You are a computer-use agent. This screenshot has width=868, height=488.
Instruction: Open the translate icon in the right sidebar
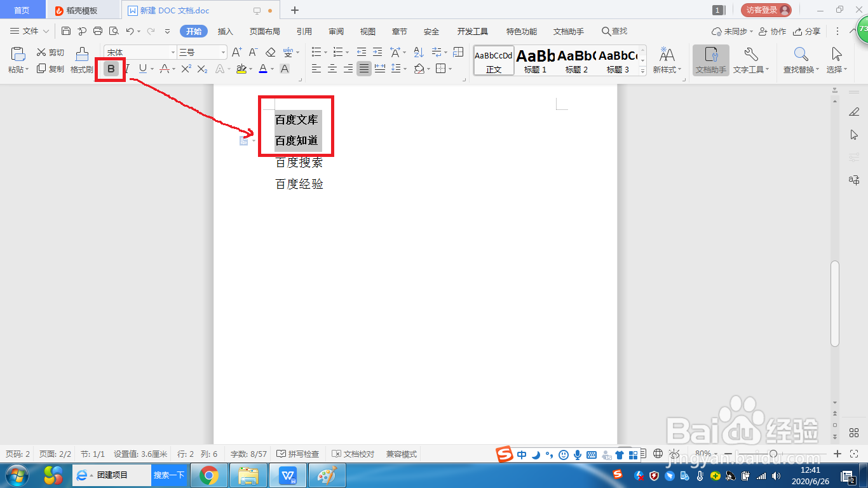854,180
